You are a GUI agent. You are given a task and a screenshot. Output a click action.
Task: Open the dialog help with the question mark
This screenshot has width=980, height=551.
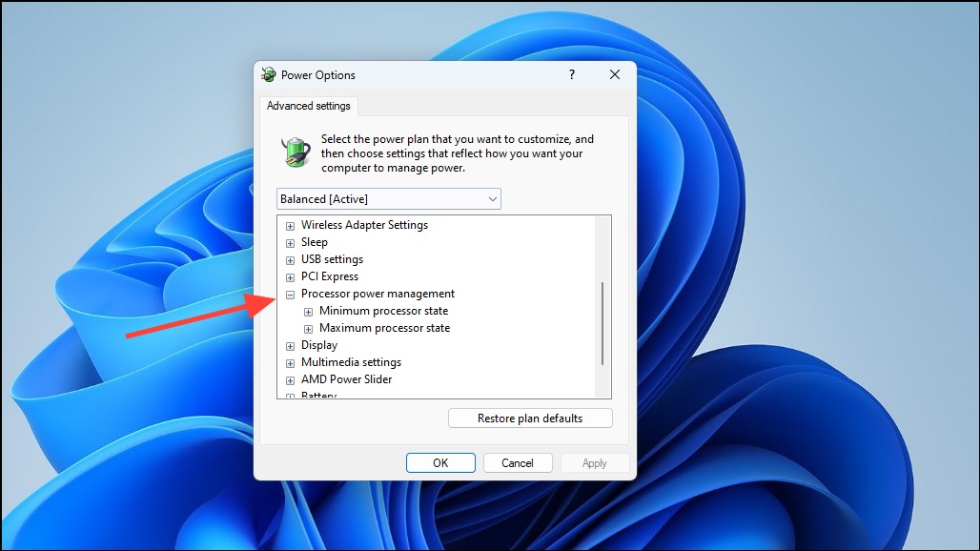point(571,74)
